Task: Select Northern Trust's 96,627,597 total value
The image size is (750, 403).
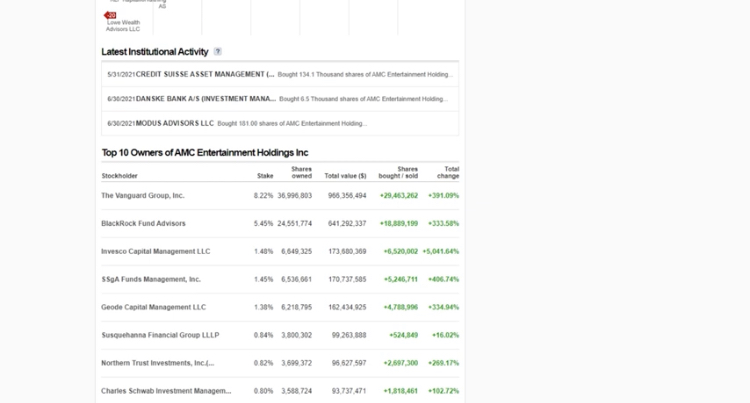Action: (x=349, y=363)
